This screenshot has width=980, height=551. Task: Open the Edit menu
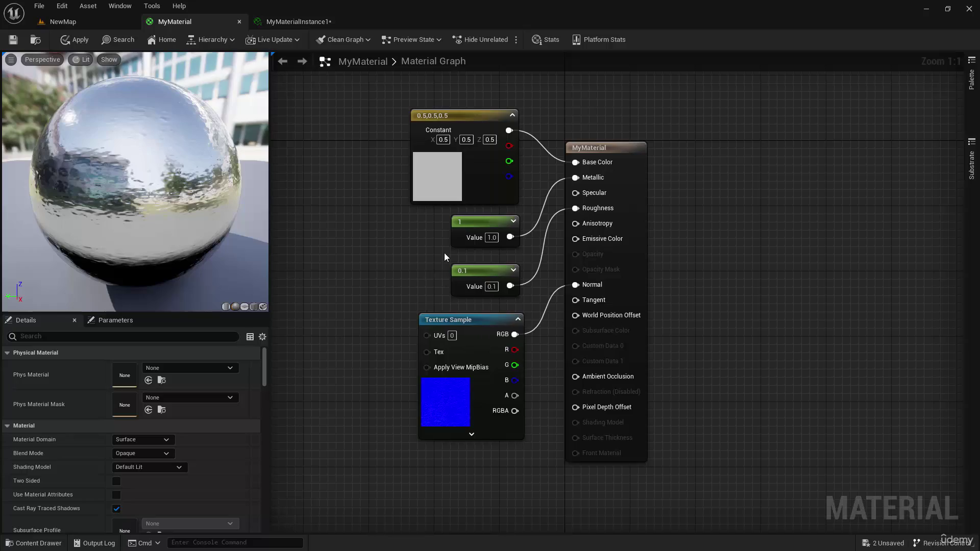point(62,6)
